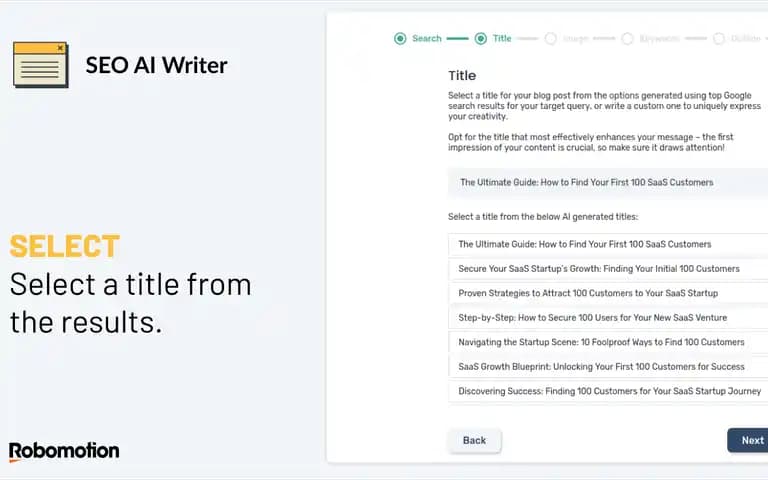Select the Search step radio indicator
Image resolution: width=768 pixels, height=480 pixels.
tap(400, 39)
